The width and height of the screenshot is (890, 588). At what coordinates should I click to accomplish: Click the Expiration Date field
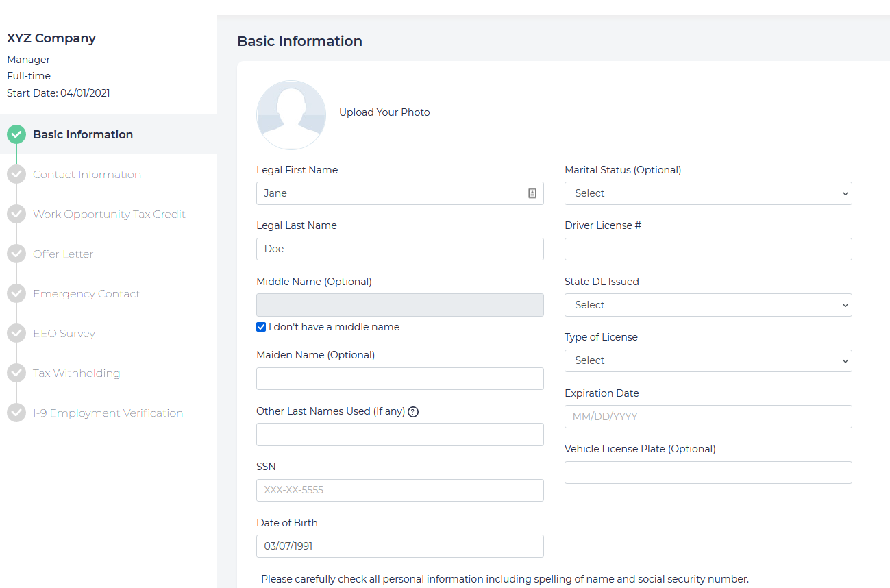coord(708,417)
